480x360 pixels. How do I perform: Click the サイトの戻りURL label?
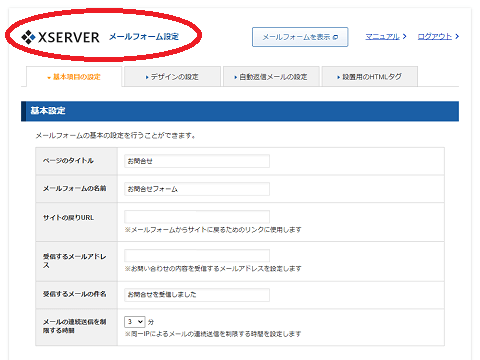[68, 218]
